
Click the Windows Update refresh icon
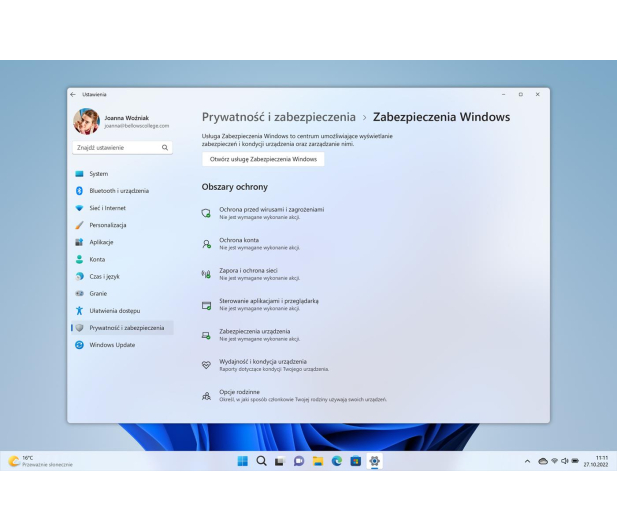click(x=79, y=345)
